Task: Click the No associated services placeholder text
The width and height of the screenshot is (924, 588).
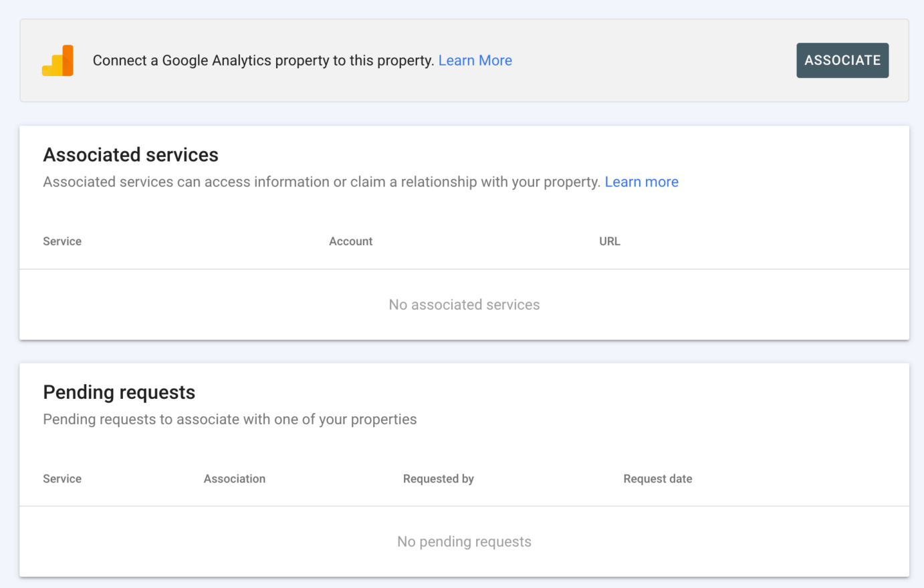Action: click(464, 304)
